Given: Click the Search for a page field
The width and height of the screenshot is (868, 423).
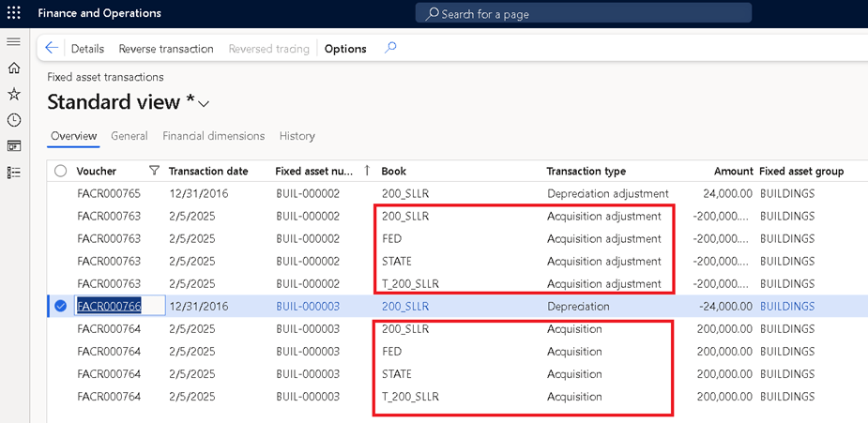Looking at the screenshot, I should click(x=584, y=14).
